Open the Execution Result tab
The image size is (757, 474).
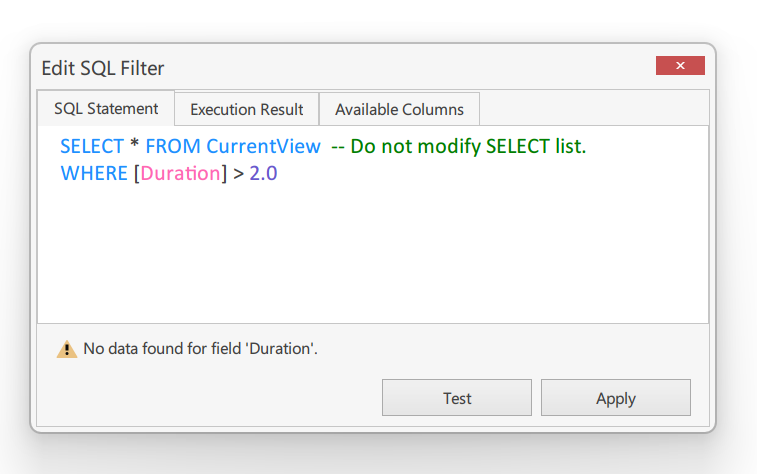pyautogui.click(x=246, y=110)
